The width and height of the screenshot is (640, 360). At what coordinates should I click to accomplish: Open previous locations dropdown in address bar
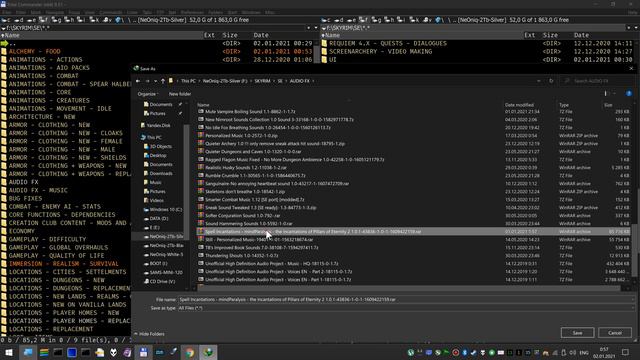point(539,81)
